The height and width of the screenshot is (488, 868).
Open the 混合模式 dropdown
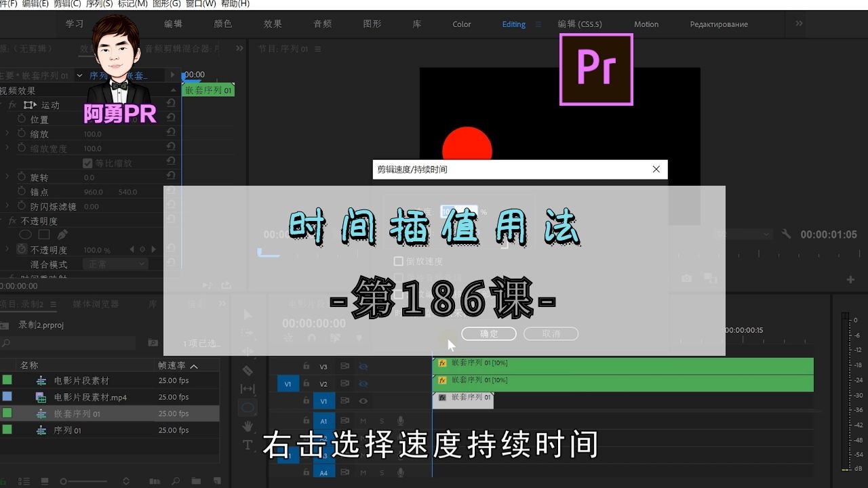click(x=115, y=264)
